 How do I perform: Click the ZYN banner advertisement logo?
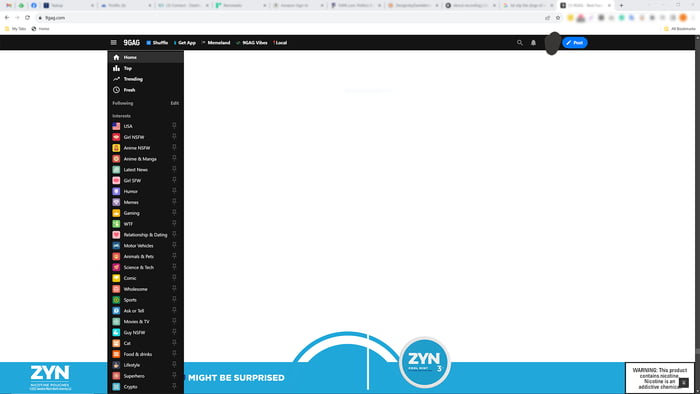tap(50, 378)
